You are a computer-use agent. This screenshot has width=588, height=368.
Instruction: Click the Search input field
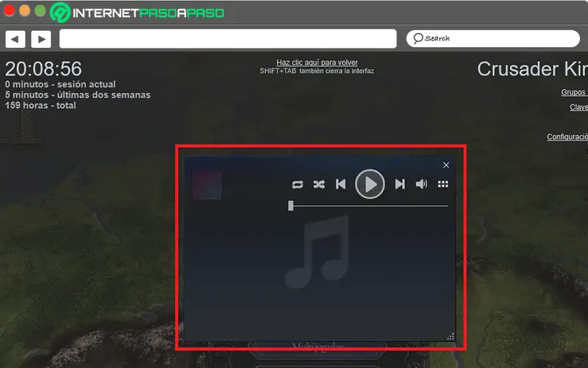tap(493, 38)
